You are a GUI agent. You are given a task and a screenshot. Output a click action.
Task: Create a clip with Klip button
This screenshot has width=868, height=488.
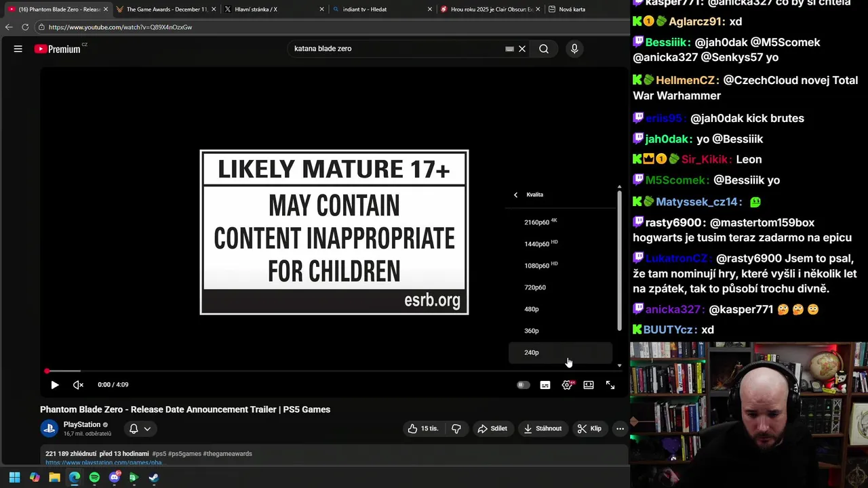[x=589, y=428]
